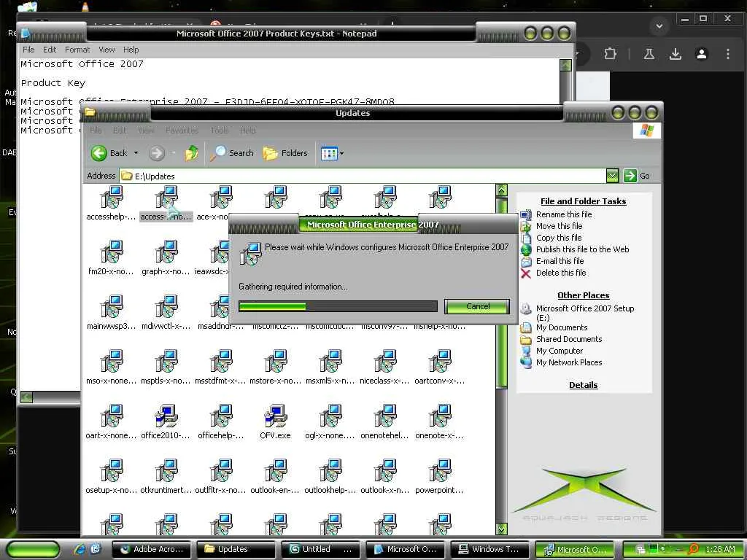
Task: Select the outlookhelp-... file icon
Action: (x=330, y=470)
